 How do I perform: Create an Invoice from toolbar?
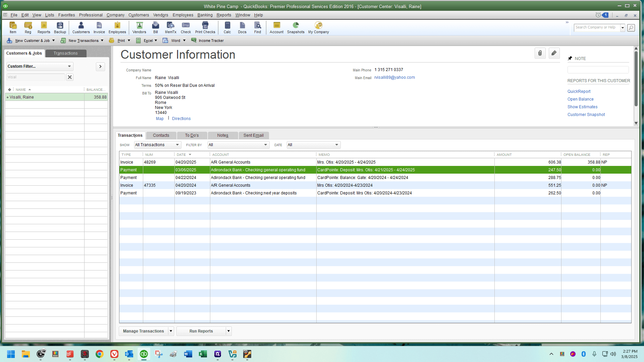click(x=99, y=27)
